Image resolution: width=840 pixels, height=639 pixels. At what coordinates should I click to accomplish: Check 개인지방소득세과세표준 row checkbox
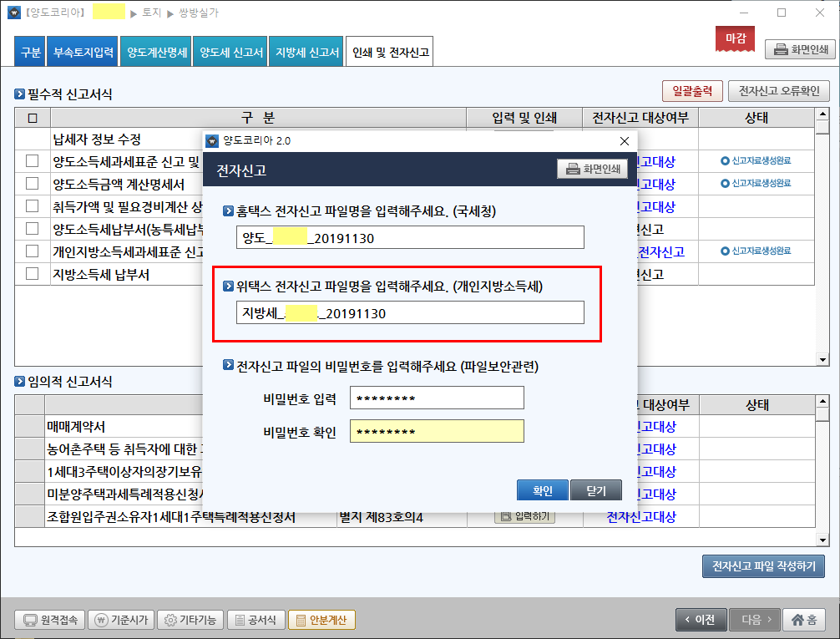tap(33, 251)
